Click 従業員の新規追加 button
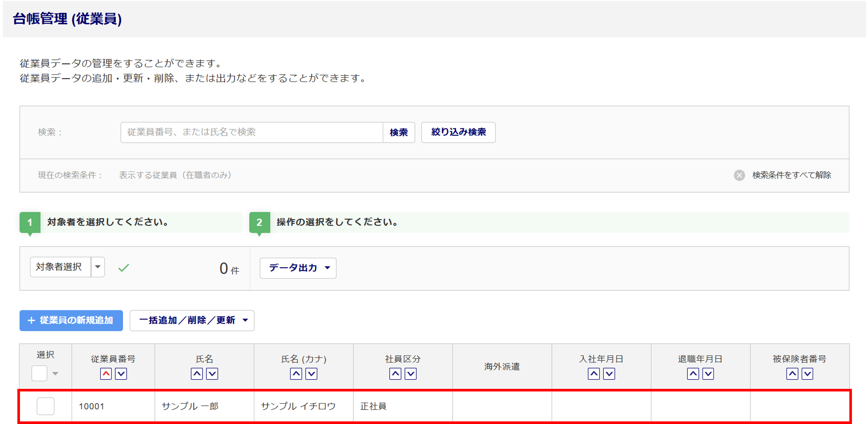The width and height of the screenshot is (868, 424). 71,321
